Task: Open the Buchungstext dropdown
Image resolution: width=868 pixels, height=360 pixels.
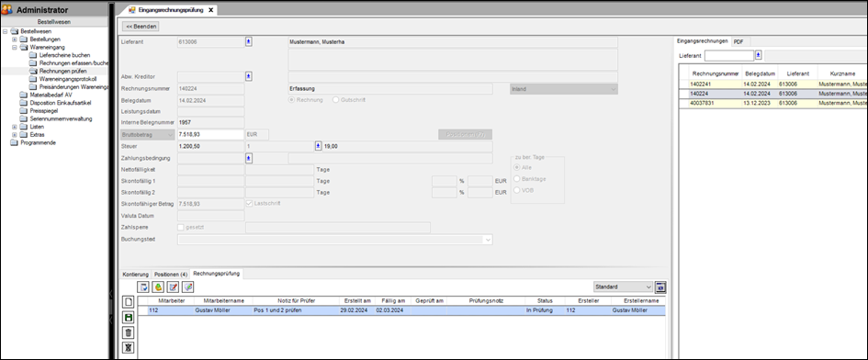Action: click(x=488, y=240)
